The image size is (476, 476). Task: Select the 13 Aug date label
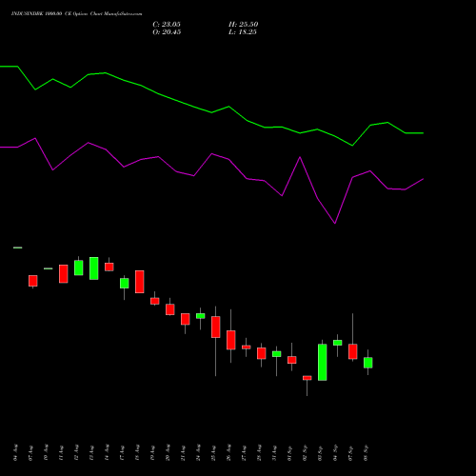92,453
